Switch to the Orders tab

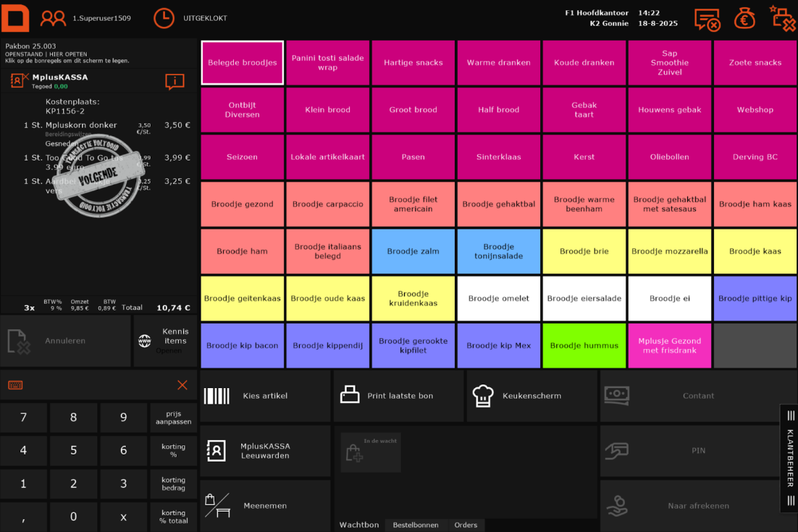coord(466,525)
